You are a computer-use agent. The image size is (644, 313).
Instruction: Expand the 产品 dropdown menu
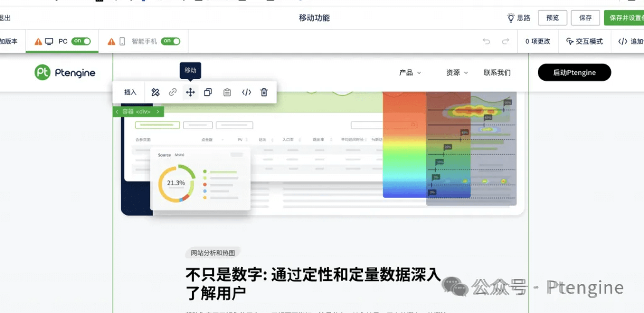pos(410,73)
